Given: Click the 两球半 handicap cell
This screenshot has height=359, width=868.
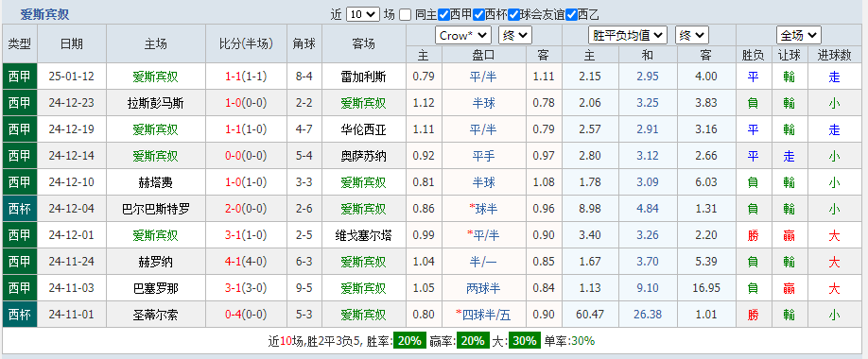Looking at the screenshot, I should (483, 289).
